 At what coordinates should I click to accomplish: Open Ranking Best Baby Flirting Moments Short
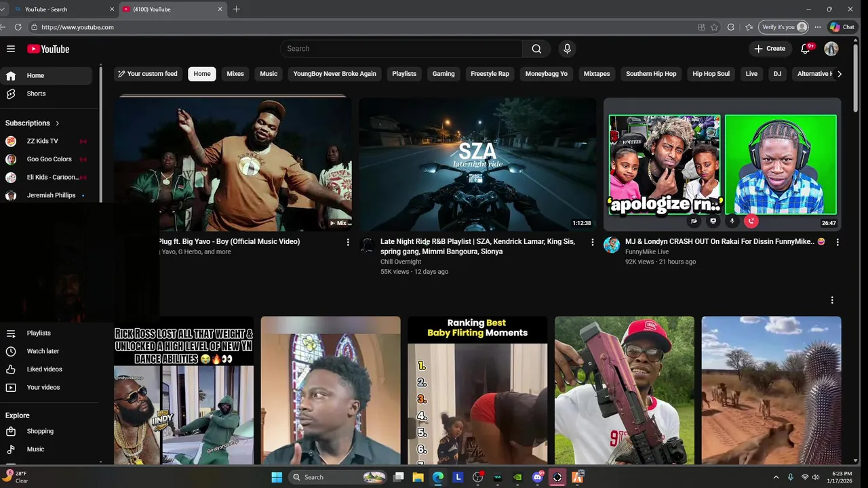click(477, 390)
